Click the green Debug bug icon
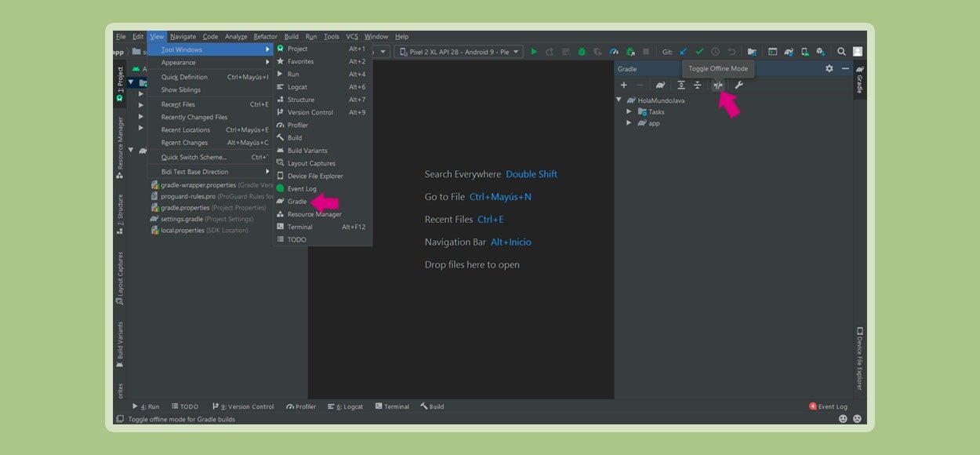Screen dimensions: 980x455 [582, 52]
